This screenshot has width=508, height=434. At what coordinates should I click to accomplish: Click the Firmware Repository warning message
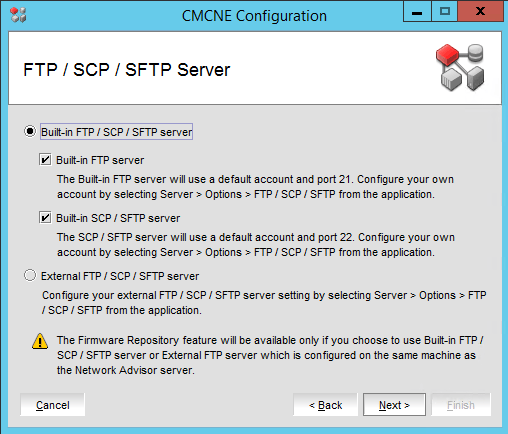pos(269,355)
